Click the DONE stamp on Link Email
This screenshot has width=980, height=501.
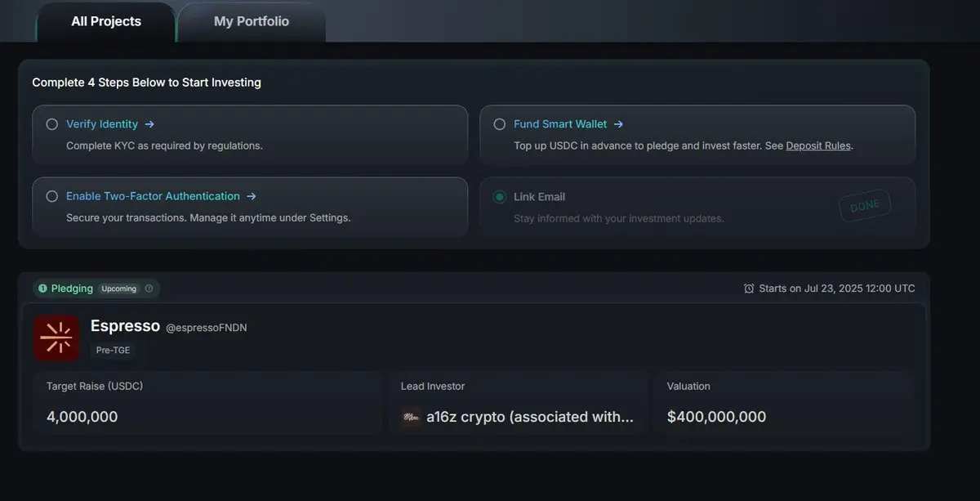pos(865,207)
